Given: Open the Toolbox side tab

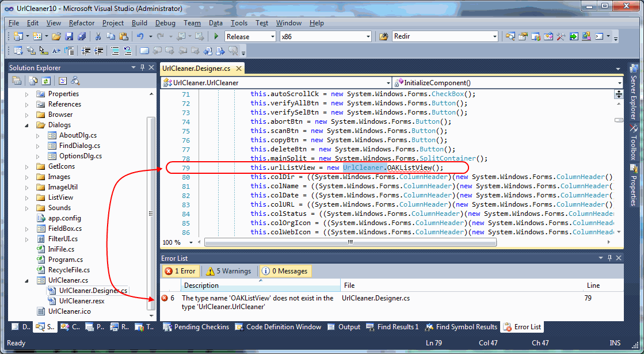Looking at the screenshot, I should [634, 143].
